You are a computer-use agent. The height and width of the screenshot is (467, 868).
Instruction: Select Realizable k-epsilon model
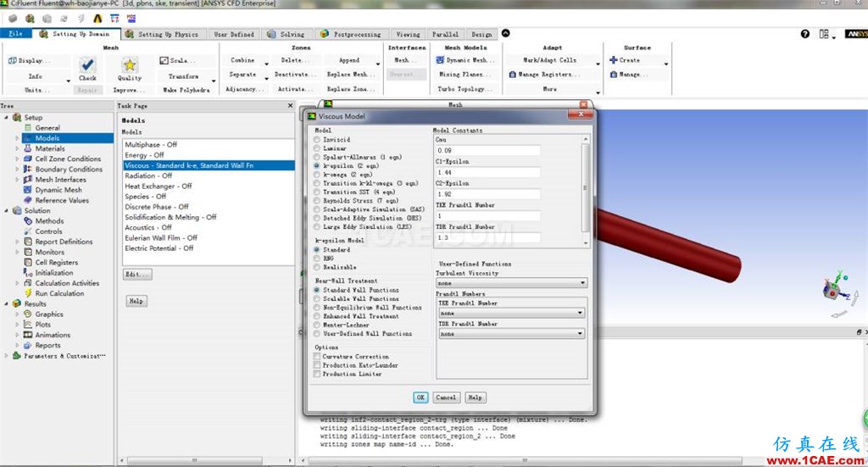(x=317, y=267)
